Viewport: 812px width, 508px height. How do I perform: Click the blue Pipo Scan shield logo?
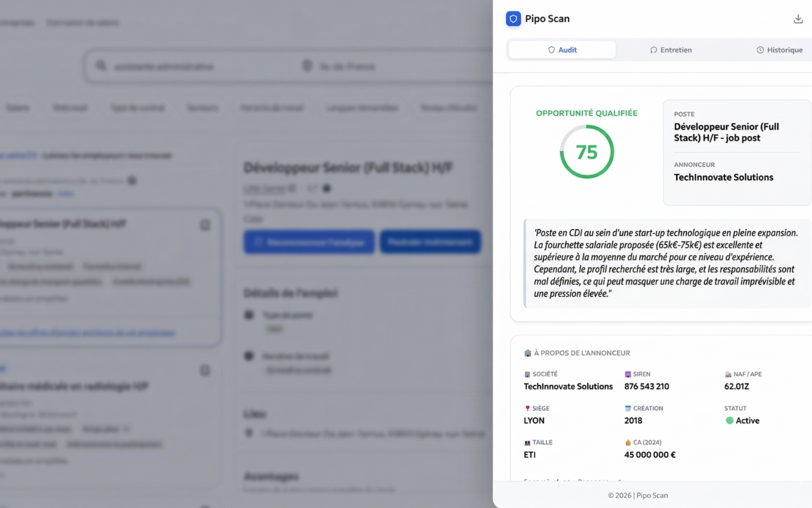513,19
